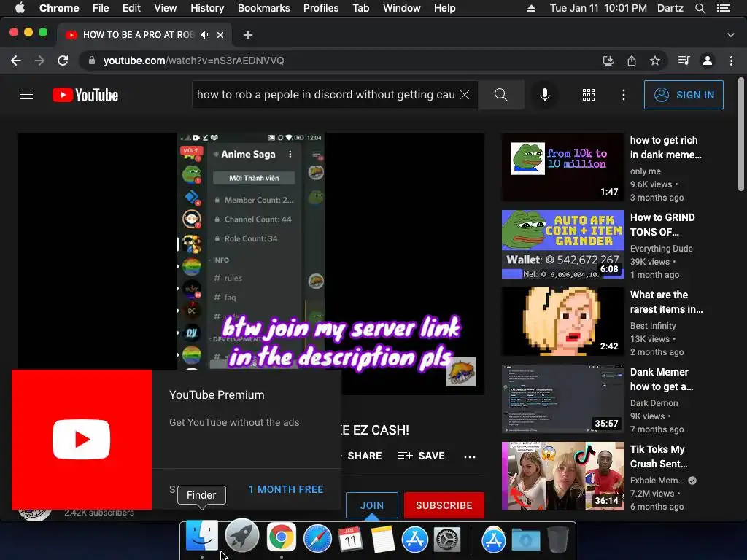Click the YouTube Premium red logo image
Viewport: 747px width, 560px height.
tap(82, 440)
